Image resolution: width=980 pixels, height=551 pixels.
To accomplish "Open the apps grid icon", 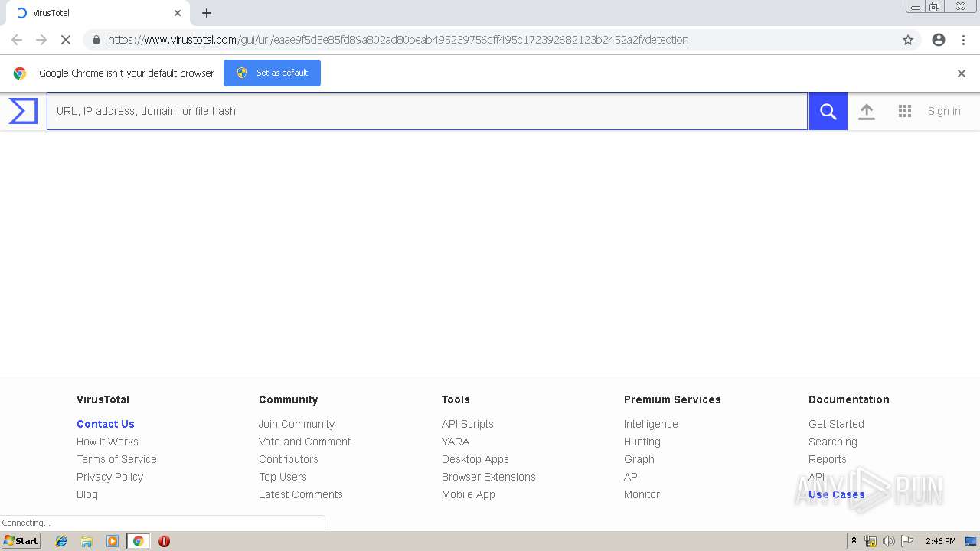I will pyautogui.click(x=905, y=111).
